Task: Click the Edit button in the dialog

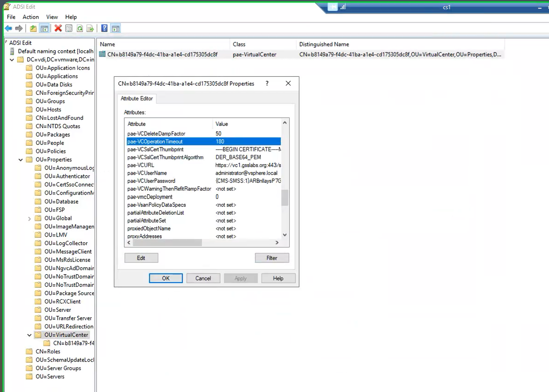Action: tap(141, 258)
